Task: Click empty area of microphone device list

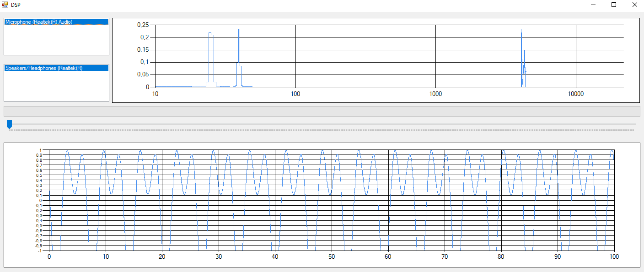Action: 56,40
